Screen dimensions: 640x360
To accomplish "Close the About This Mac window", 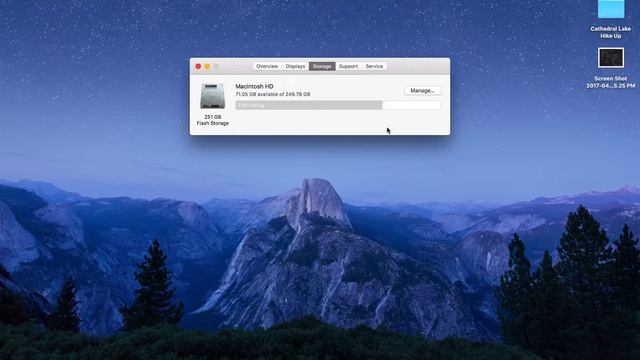I will tap(198, 66).
